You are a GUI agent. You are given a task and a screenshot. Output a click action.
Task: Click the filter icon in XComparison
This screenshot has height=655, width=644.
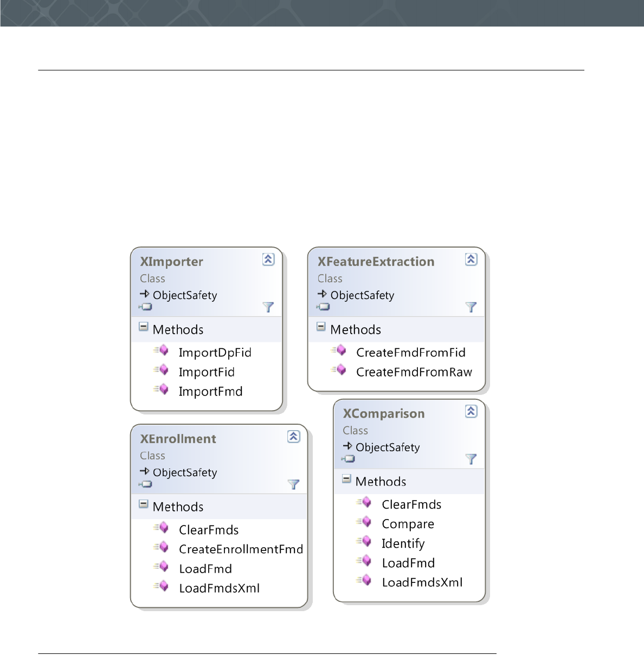tap(471, 459)
